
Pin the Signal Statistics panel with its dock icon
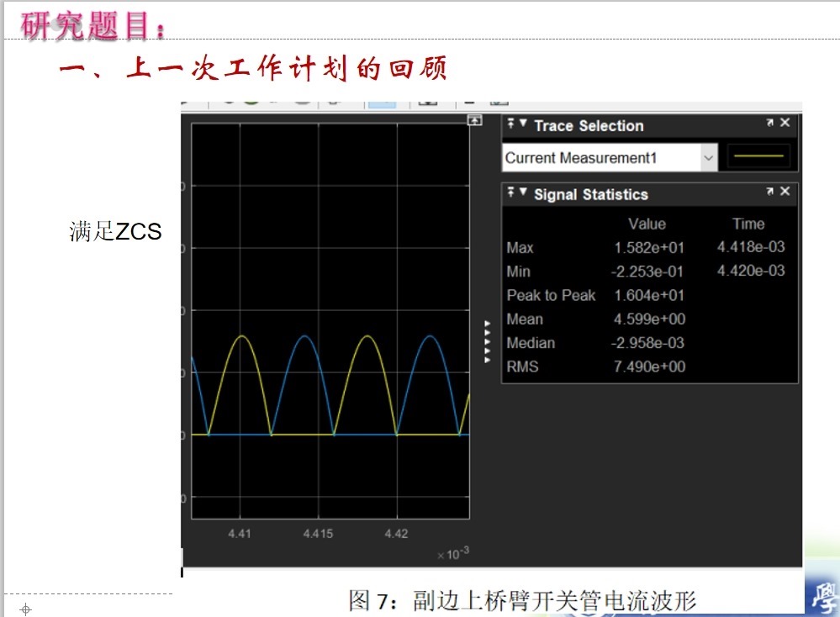pyautogui.click(x=511, y=192)
